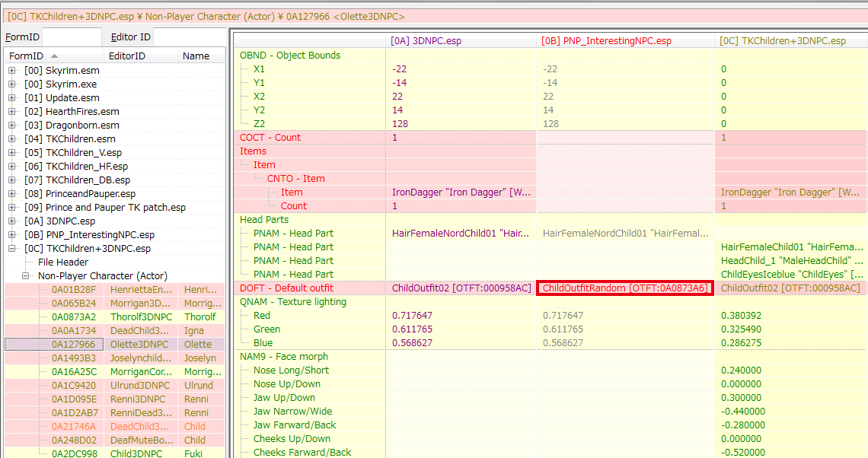Click X1 value -22 in 3DNPC.esp column
Viewport: 868px width, 458px height.
[399, 69]
